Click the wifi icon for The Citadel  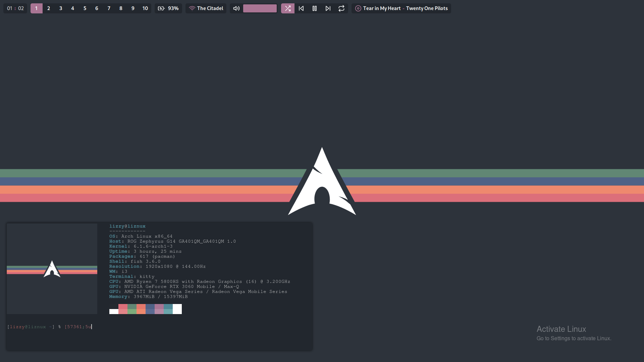coord(192,8)
